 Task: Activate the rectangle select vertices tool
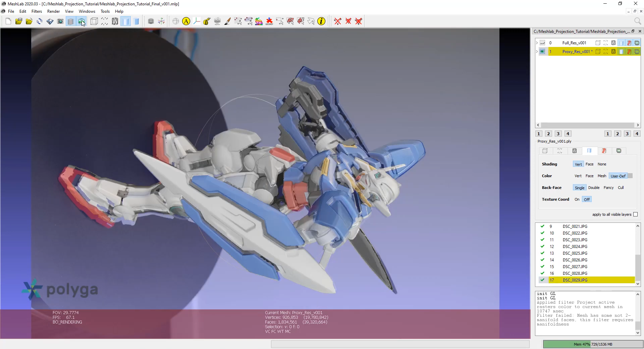[280, 21]
